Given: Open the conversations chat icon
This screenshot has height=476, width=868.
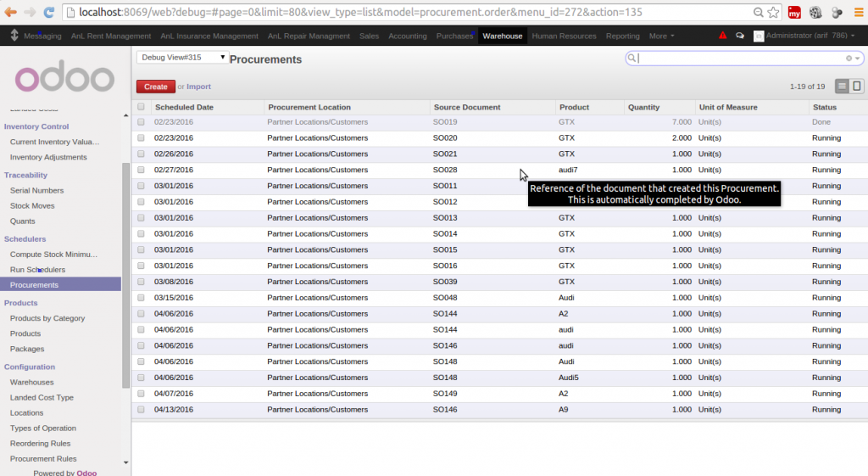Looking at the screenshot, I should tap(739, 36).
